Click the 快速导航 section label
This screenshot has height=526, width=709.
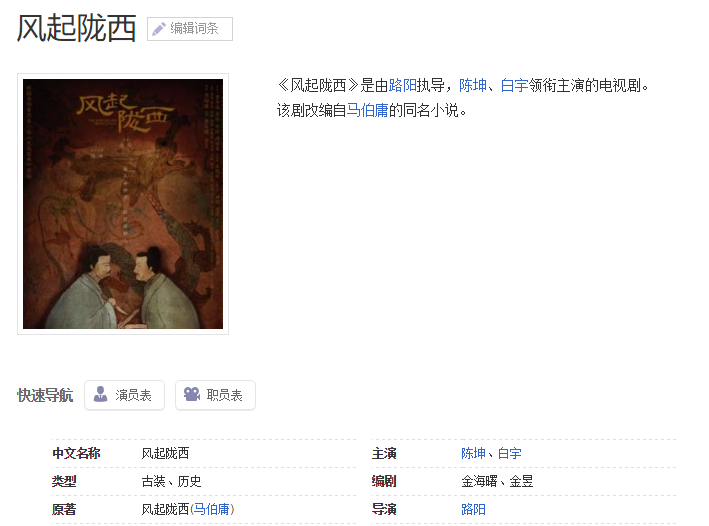tap(45, 395)
